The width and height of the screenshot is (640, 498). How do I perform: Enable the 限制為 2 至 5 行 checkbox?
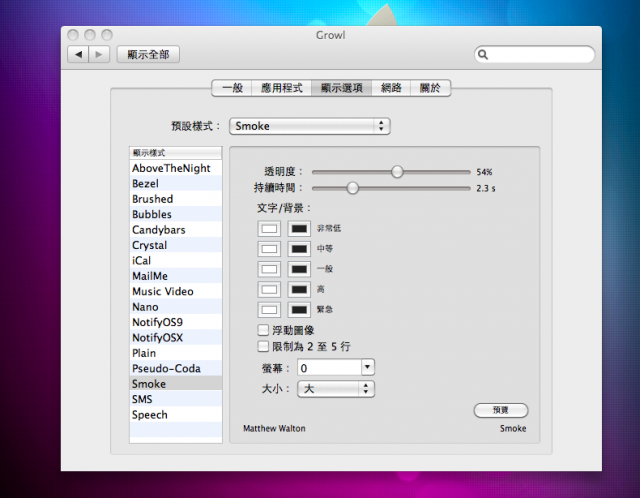[263, 347]
